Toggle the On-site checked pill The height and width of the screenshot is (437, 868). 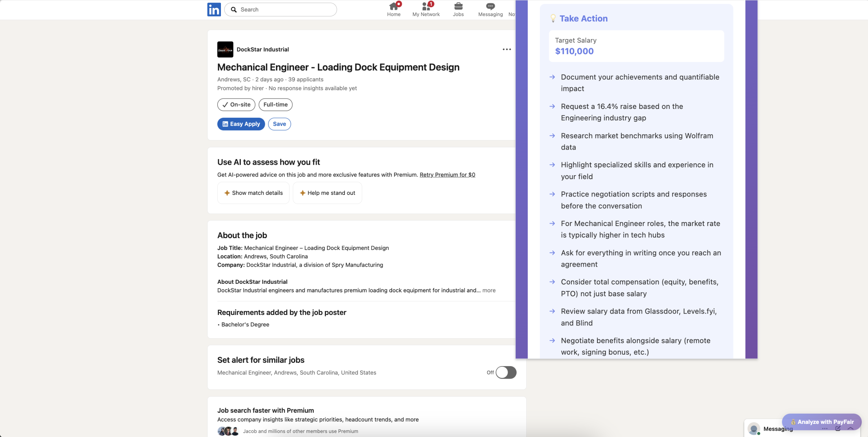236,105
